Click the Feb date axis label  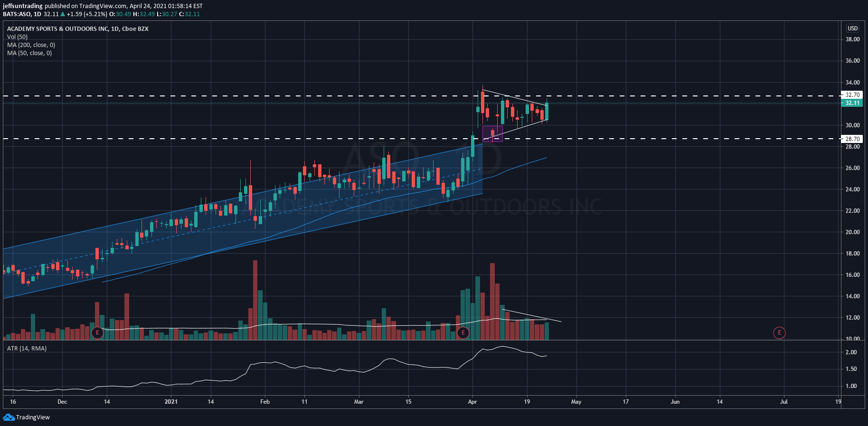pos(265,402)
